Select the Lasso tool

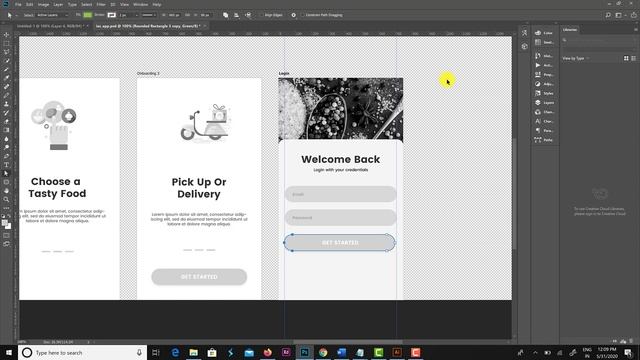(x=6, y=52)
